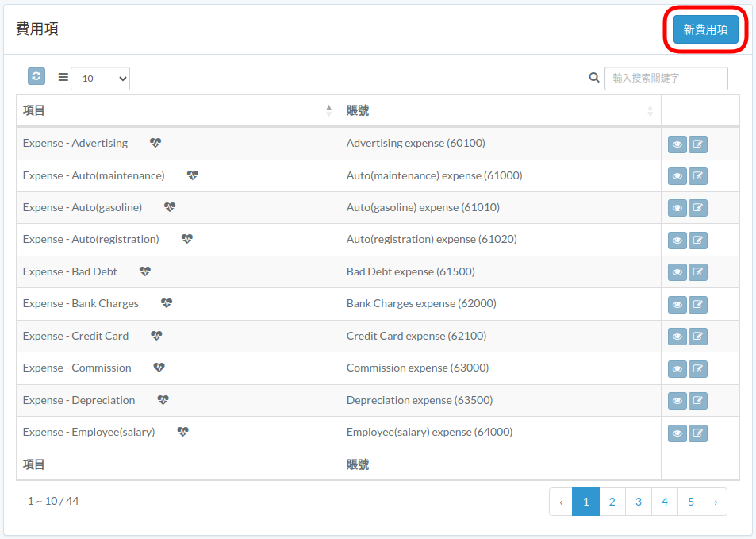View the Expense - Bank Charges row

coord(677,305)
